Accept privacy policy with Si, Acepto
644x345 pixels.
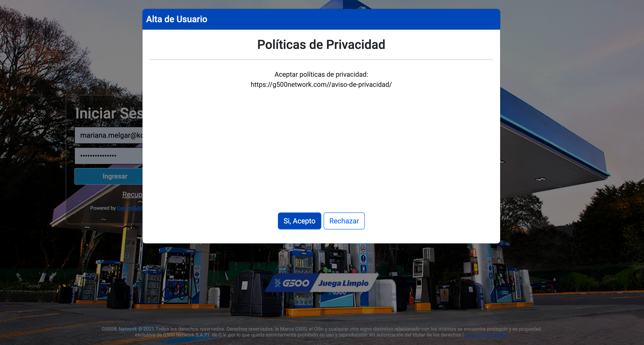pyautogui.click(x=299, y=221)
